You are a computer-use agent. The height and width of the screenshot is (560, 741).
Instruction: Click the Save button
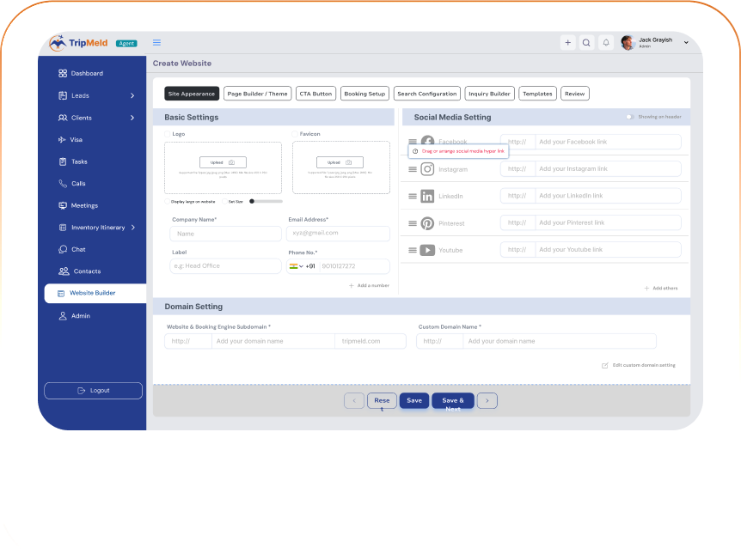coord(414,400)
